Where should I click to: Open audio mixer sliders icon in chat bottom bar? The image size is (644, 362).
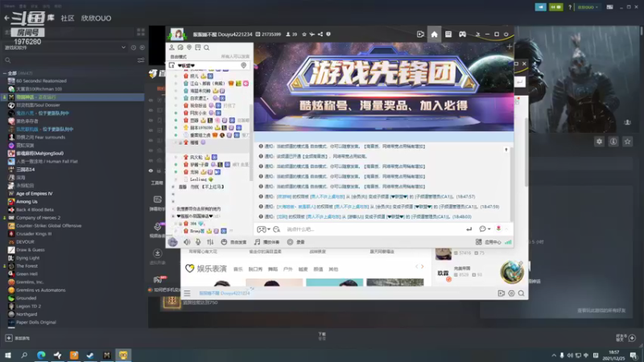point(210,242)
